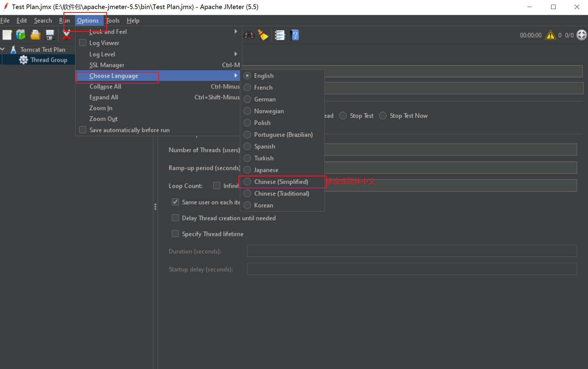Toggle the Log Viewer checkbox
The image size is (588, 369).
pyautogui.click(x=83, y=43)
